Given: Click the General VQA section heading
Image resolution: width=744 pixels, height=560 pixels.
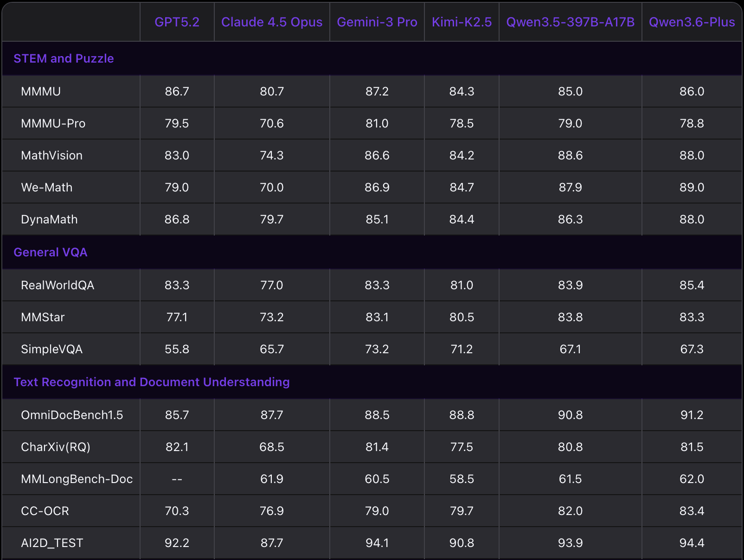Looking at the screenshot, I should (x=51, y=252).
